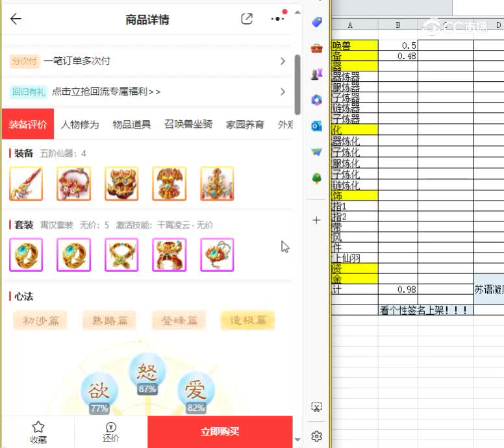Select spreadsheet cell with value 0.5
504x448 pixels.
pyautogui.click(x=398, y=45)
